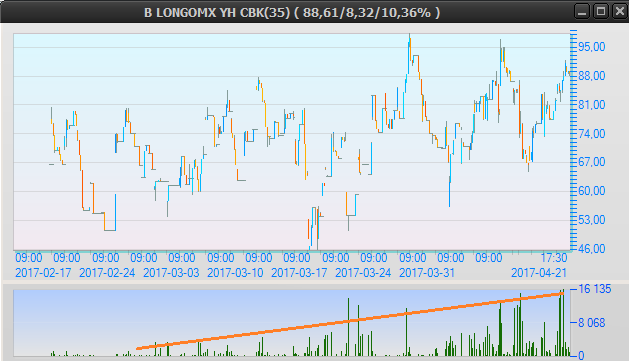The height and width of the screenshot is (361, 629).
Task: Click the orange trend line in volume panel
Action: [x=350, y=321]
